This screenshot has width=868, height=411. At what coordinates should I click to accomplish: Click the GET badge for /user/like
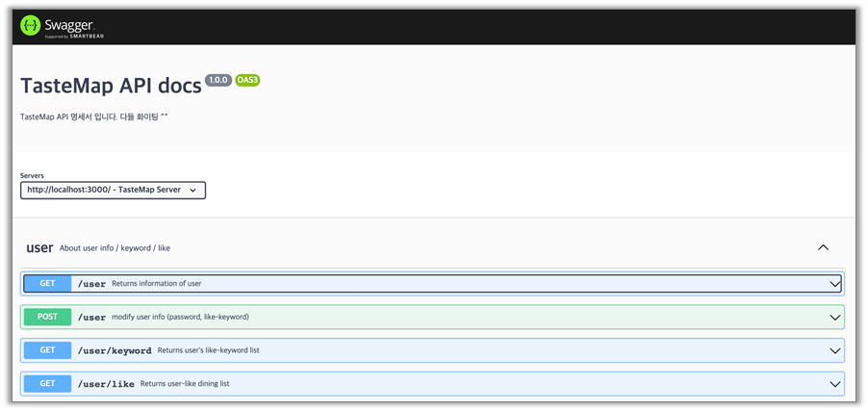(x=47, y=383)
